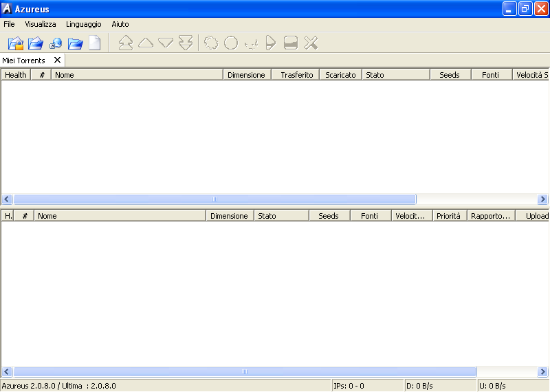Click the stop square toolbar icon

(291, 43)
